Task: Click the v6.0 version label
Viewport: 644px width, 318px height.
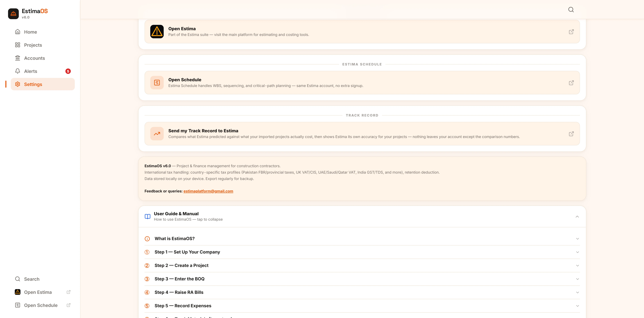Action: pyautogui.click(x=25, y=17)
